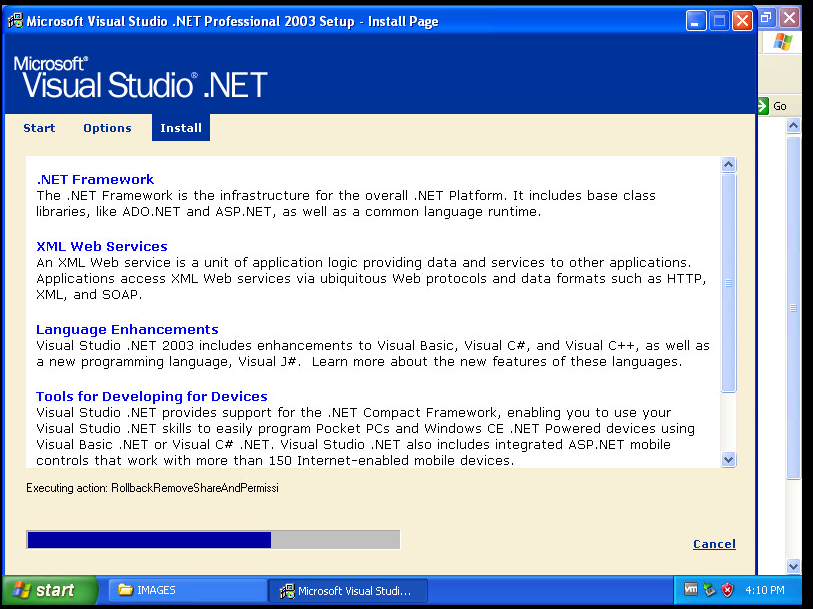This screenshot has width=813, height=609.
Task: Open the Options tab
Action: click(107, 128)
